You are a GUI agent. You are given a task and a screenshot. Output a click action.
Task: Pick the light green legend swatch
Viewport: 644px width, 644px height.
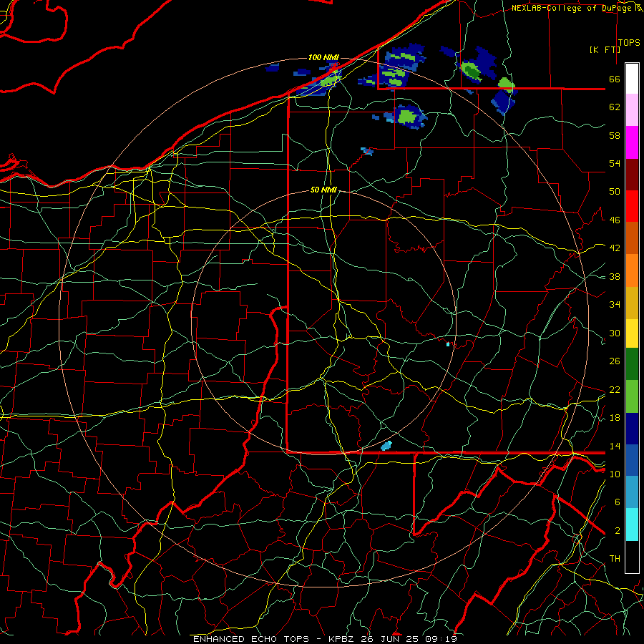[632, 396]
